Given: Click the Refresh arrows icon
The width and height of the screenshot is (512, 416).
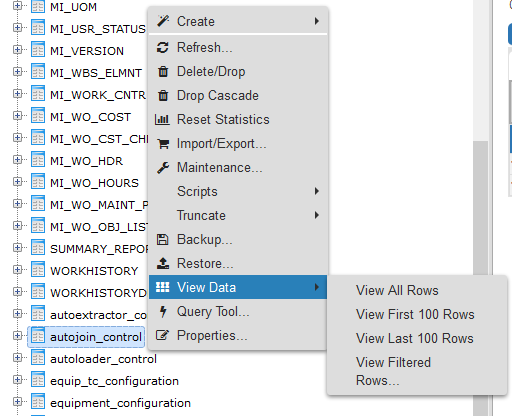Looking at the screenshot, I should [163, 47].
